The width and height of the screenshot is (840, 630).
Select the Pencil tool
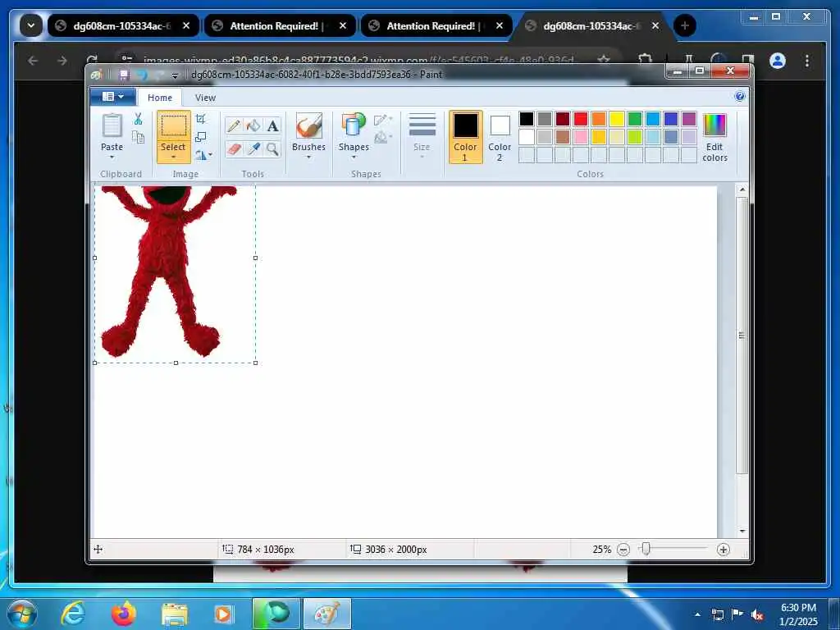point(234,126)
